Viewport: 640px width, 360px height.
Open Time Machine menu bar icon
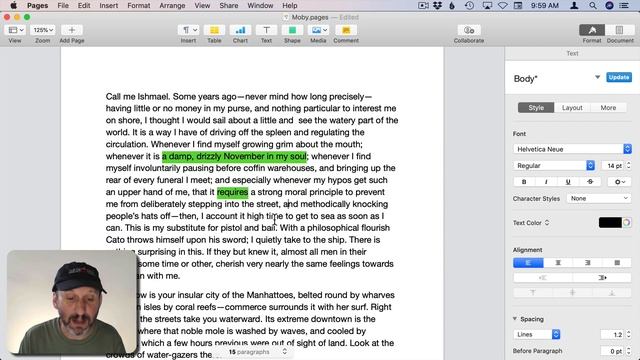tap(469, 5)
